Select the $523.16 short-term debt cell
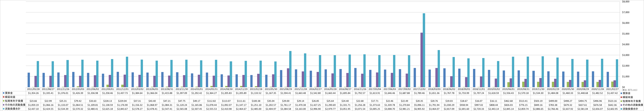This screenshot has height=111, width=644. pos(612,101)
